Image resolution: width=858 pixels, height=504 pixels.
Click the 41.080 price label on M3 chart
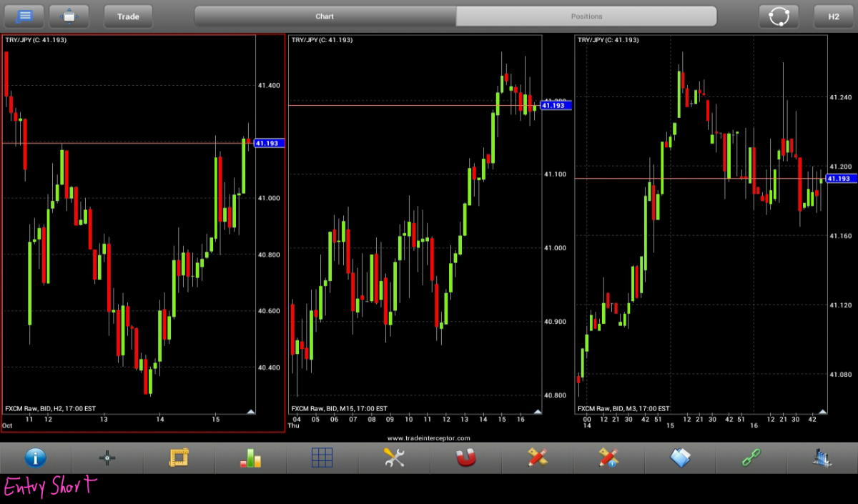841,374
